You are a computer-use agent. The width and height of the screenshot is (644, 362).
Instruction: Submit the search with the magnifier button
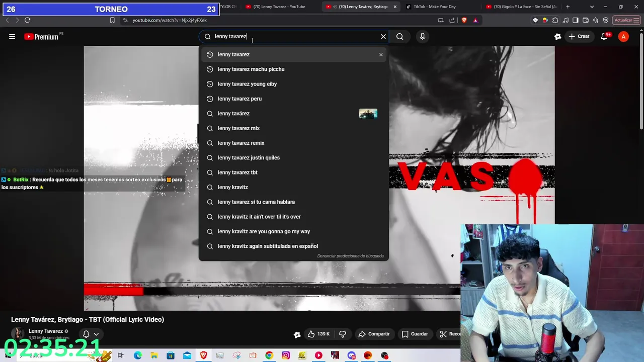(x=399, y=36)
